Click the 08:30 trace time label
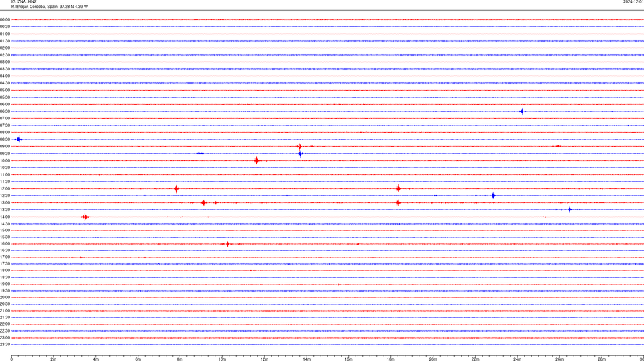 click(5, 139)
